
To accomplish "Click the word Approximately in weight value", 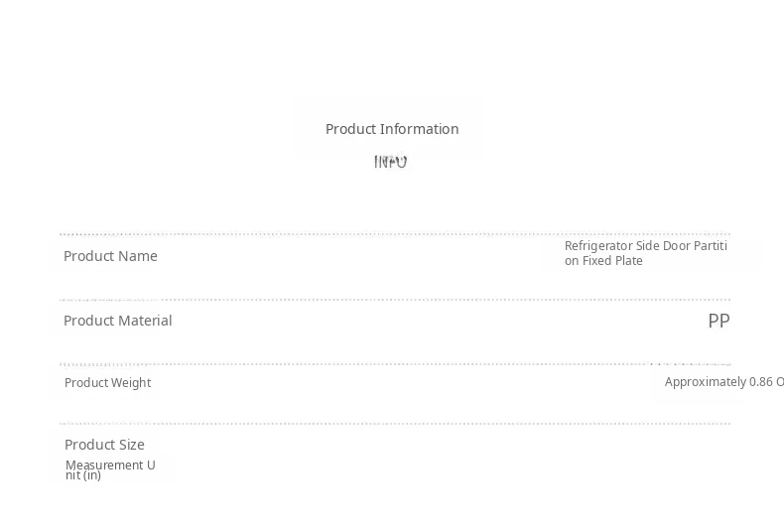I will point(705,382).
